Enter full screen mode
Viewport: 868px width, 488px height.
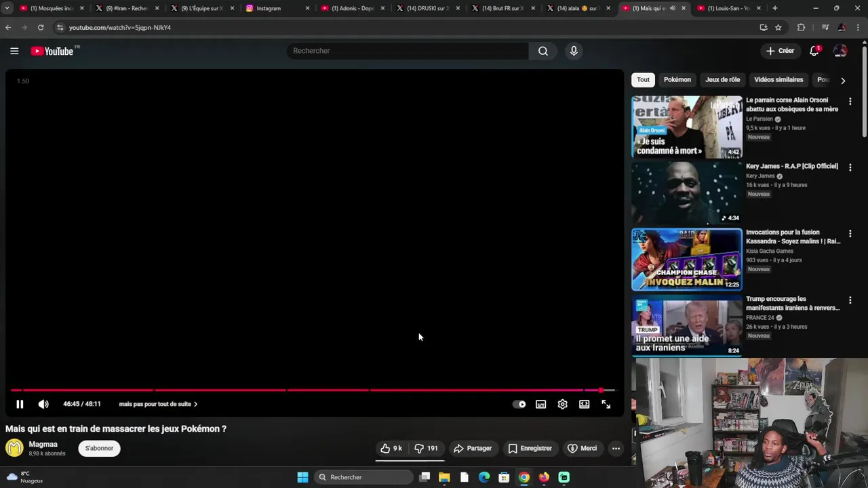click(x=606, y=404)
